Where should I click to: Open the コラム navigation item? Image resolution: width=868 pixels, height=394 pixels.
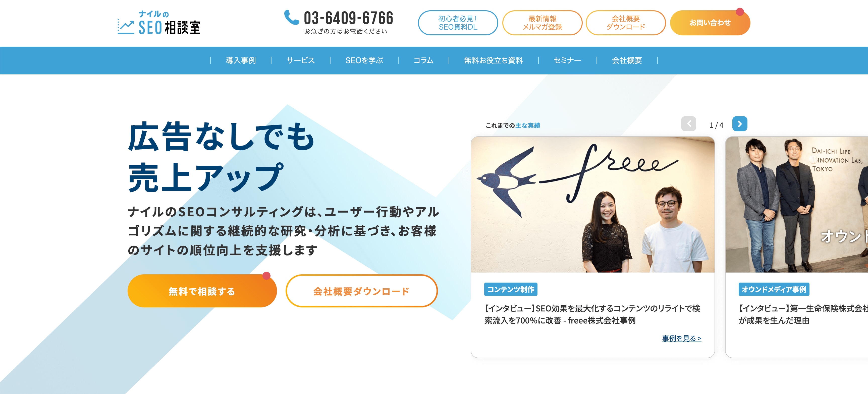point(423,60)
